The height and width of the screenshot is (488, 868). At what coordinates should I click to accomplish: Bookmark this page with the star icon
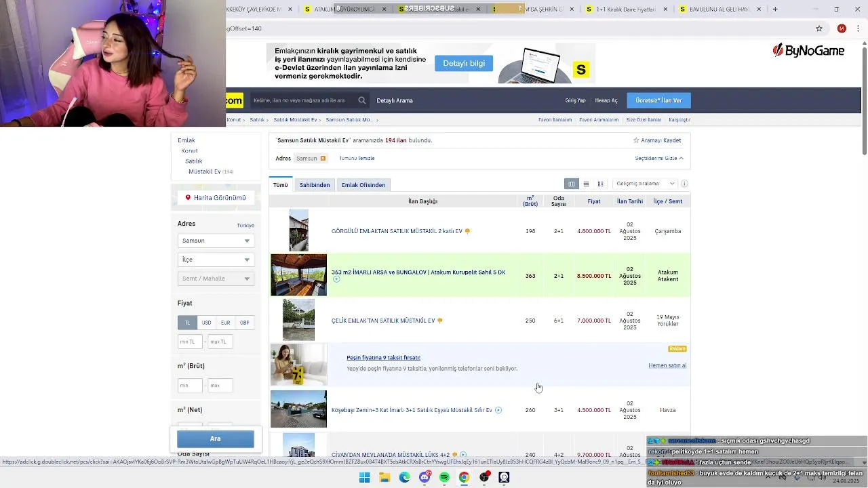pos(819,28)
